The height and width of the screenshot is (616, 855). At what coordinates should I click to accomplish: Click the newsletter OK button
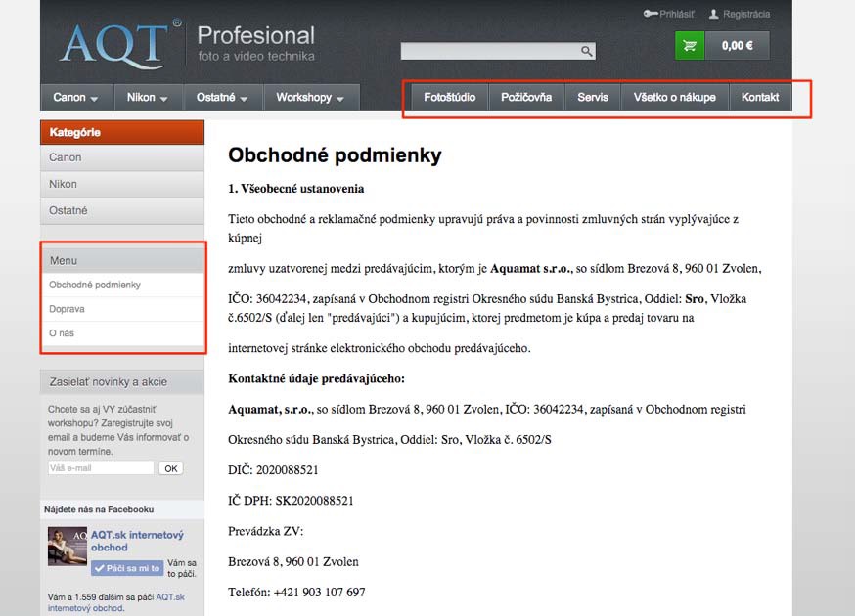171,468
